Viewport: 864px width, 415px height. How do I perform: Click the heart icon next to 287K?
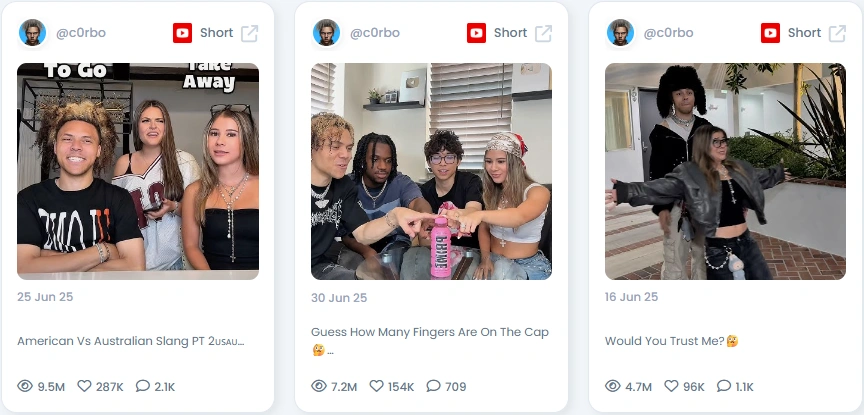pos(84,386)
